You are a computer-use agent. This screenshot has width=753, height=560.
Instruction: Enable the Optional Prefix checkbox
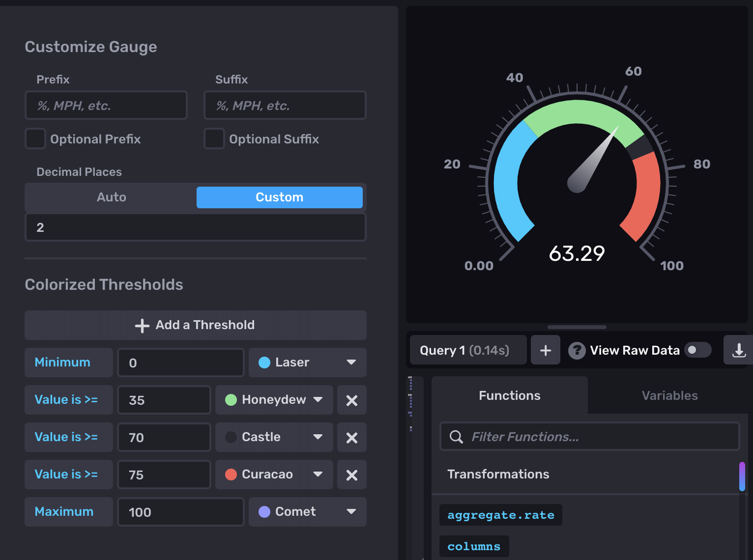point(35,139)
